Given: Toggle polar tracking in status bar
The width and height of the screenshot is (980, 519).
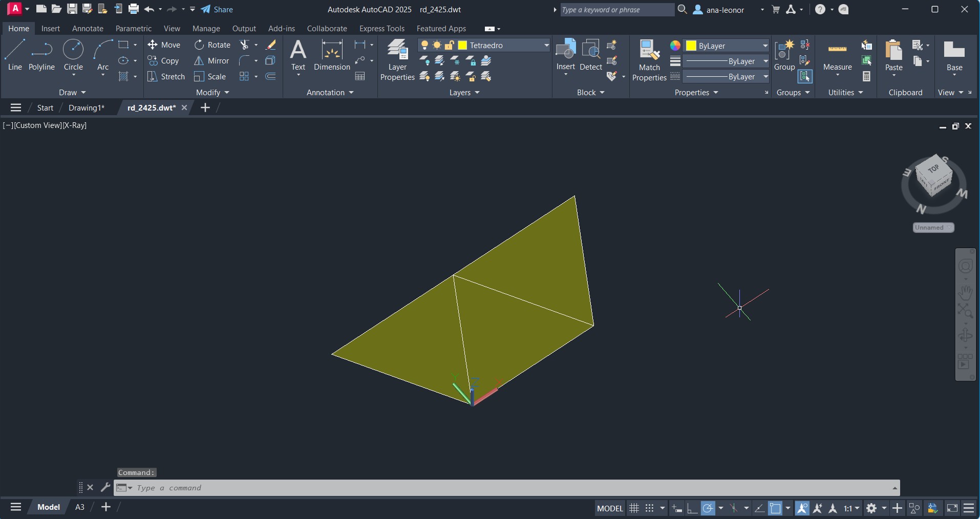Looking at the screenshot, I should tap(708, 508).
